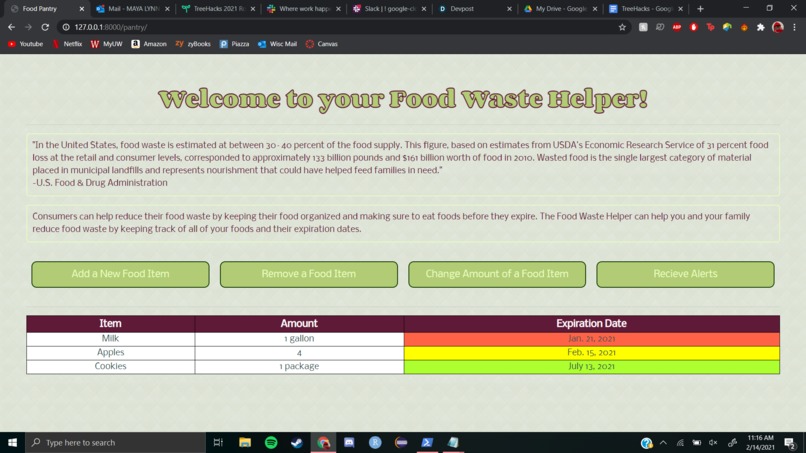Click yellow Feb. 15, 2021 expiration cell
806x453 pixels.
(x=592, y=352)
